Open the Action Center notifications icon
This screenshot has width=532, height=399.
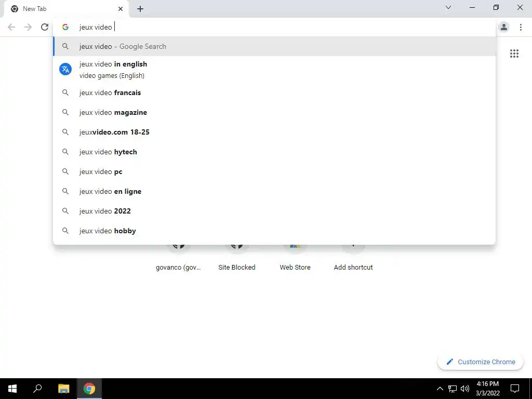pos(515,389)
